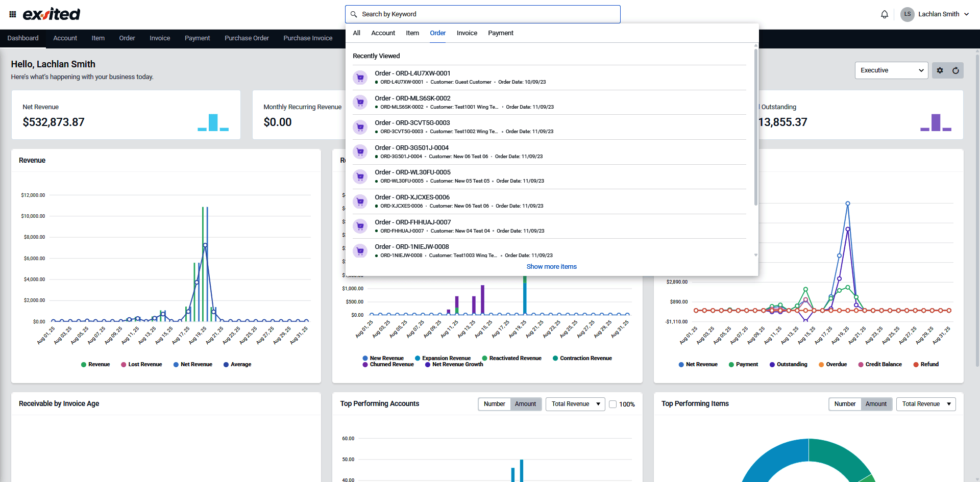Expand Total Revenue dropdown for Top Accounts
The image size is (980, 482).
click(x=575, y=404)
